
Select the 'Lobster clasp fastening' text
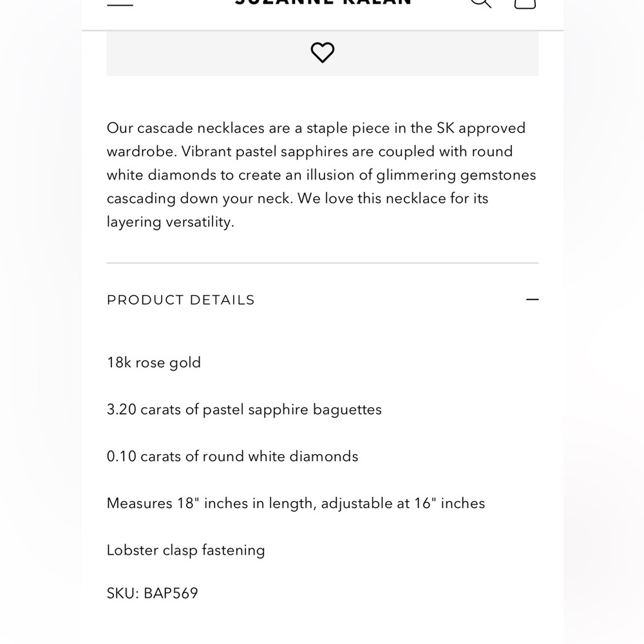185,551
